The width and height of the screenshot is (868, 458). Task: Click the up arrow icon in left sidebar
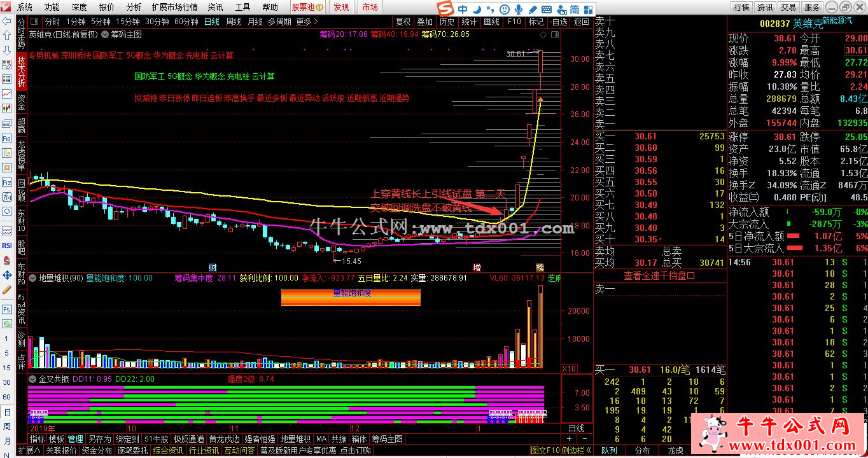pos(6,36)
